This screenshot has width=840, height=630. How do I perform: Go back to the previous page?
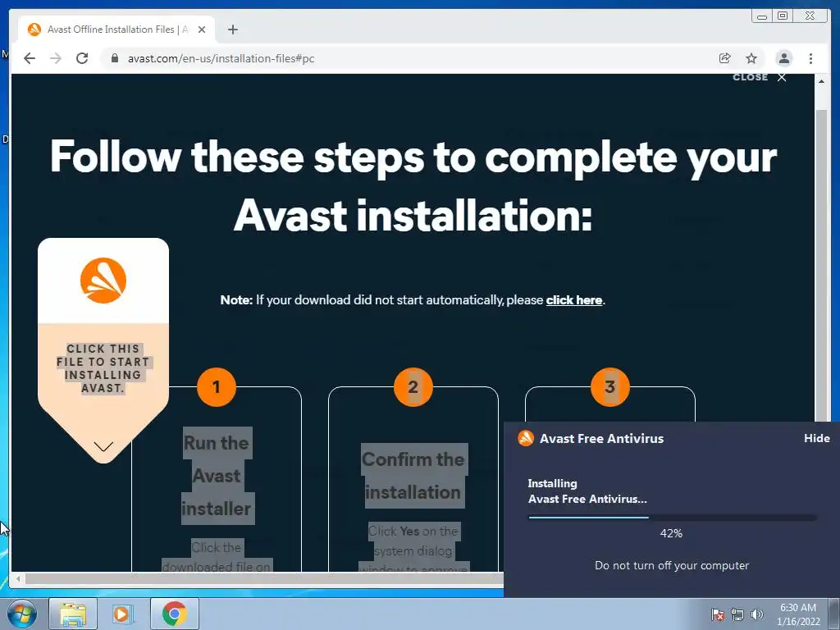click(x=30, y=58)
